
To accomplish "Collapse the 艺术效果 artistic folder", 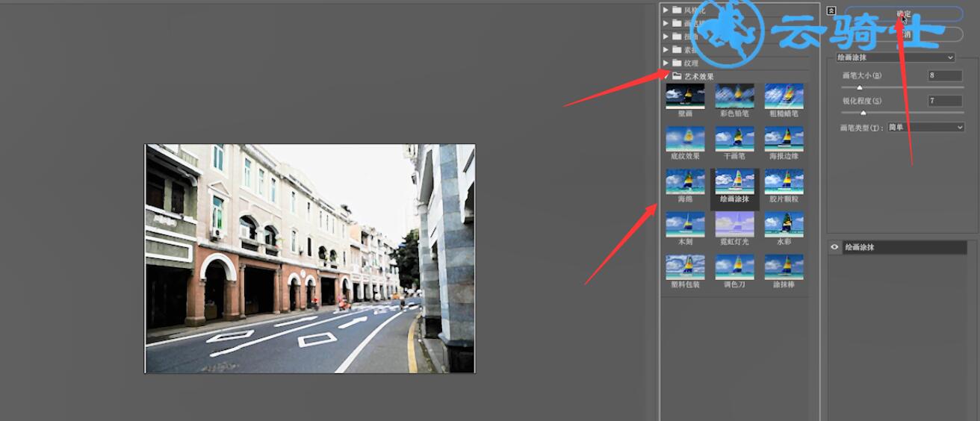I will pos(666,76).
